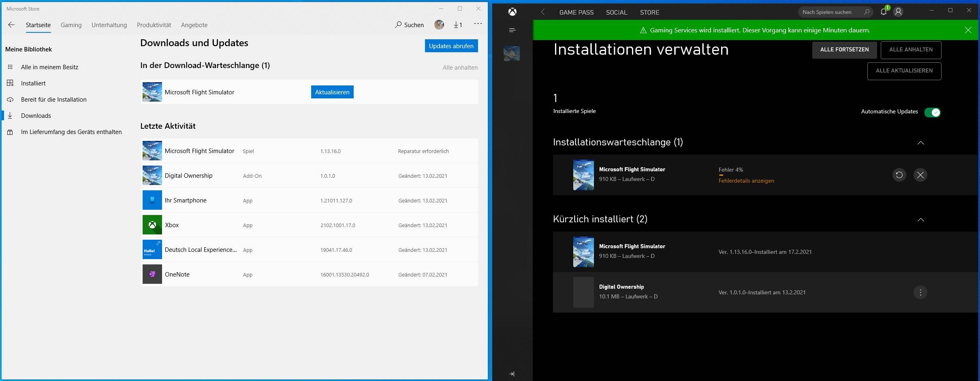Click the Xbox search magnifier icon
Screen dimensions: 980x381
[866, 12]
